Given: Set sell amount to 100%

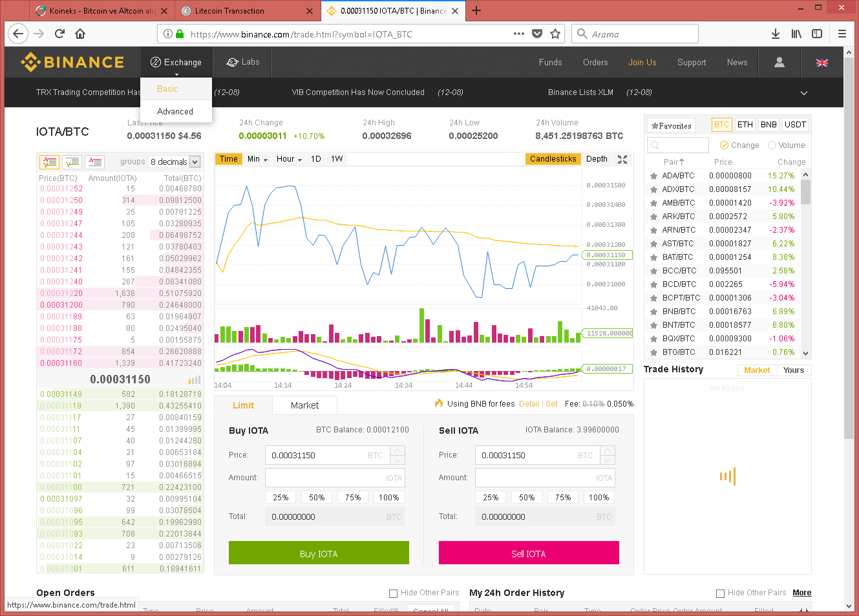Looking at the screenshot, I should click(x=599, y=497).
